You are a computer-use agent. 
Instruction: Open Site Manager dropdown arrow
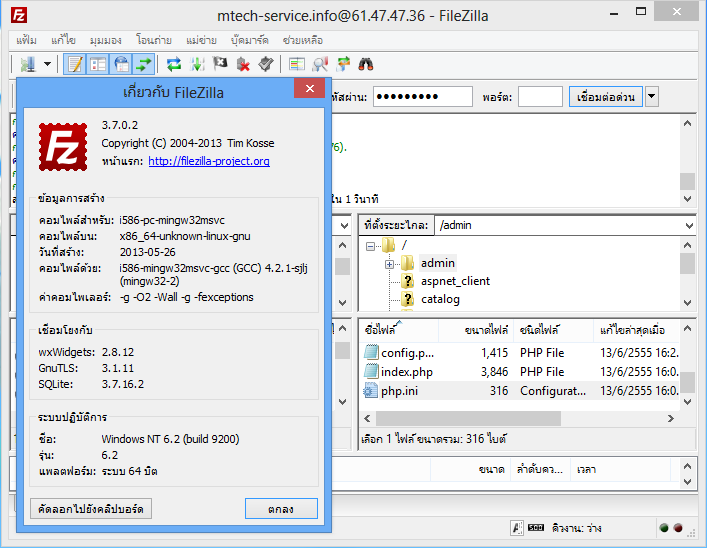click(47, 64)
